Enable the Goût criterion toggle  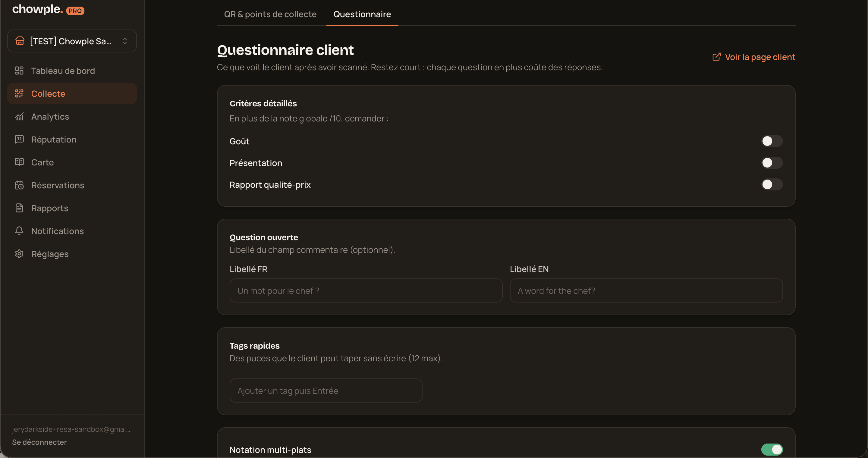tap(772, 141)
